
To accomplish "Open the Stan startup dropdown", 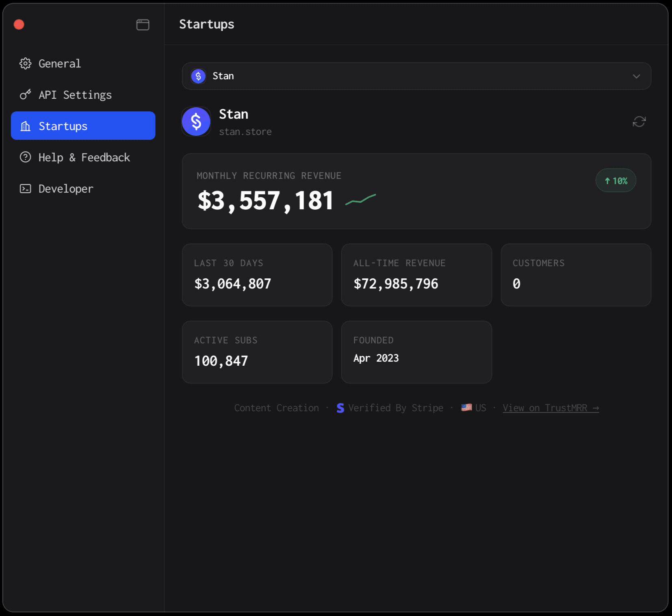I will point(416,76).
